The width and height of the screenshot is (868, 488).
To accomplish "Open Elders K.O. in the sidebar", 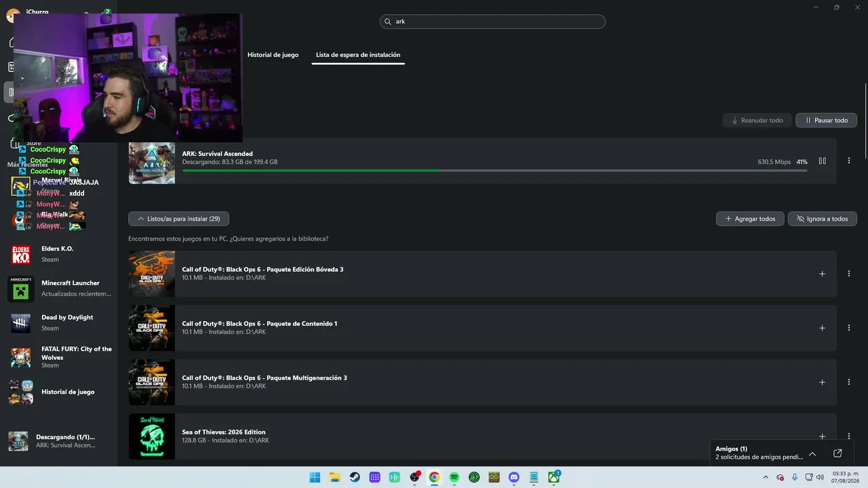I will (x=60, y=254).
